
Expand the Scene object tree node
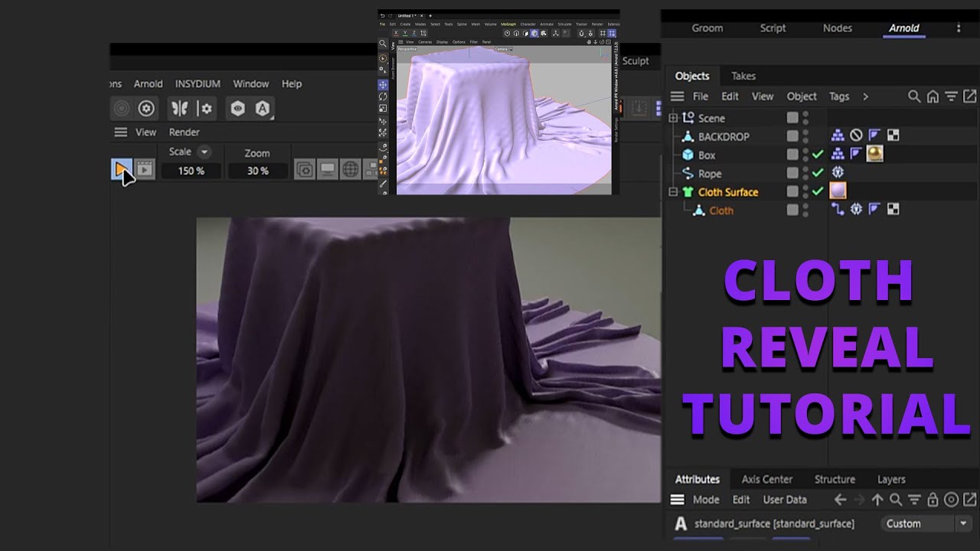(673, 118)
